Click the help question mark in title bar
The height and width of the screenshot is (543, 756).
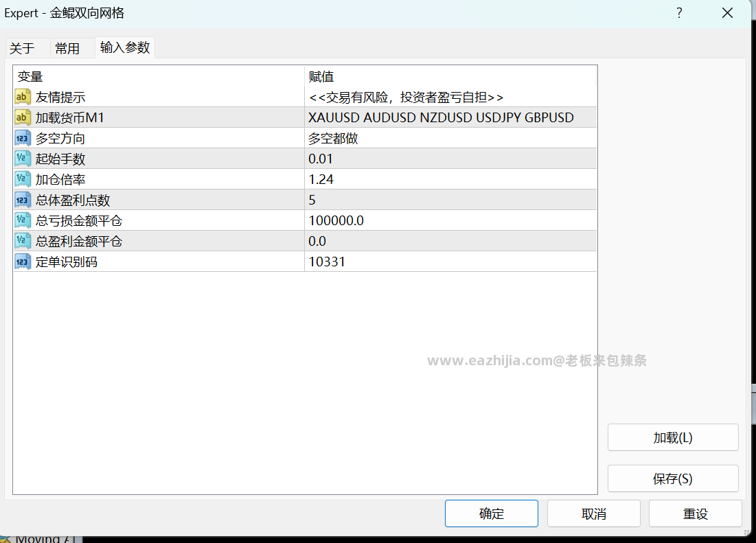click(x=679, y=13)
